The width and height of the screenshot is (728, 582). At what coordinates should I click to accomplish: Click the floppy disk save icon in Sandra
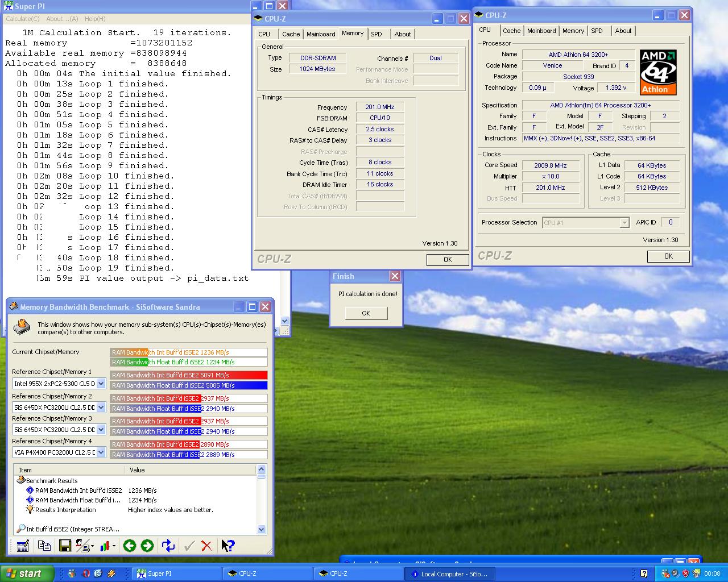click(x=65, y=546)
